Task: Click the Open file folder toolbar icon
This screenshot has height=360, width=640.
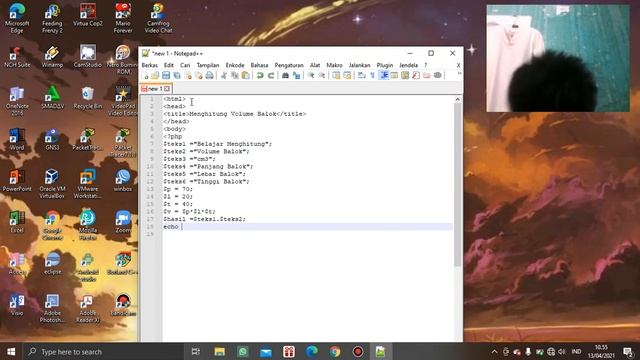Action: [x=155, y=76]
